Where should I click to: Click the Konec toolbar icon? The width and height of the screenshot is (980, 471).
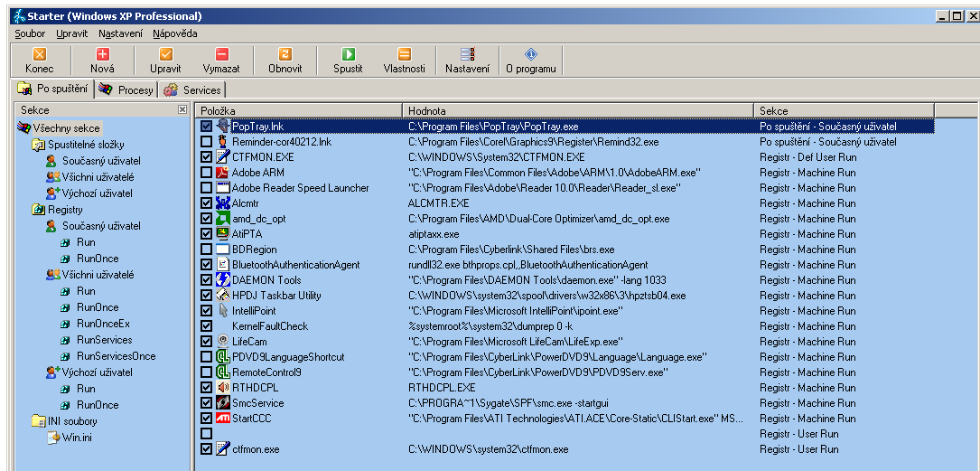pos(40,54)
